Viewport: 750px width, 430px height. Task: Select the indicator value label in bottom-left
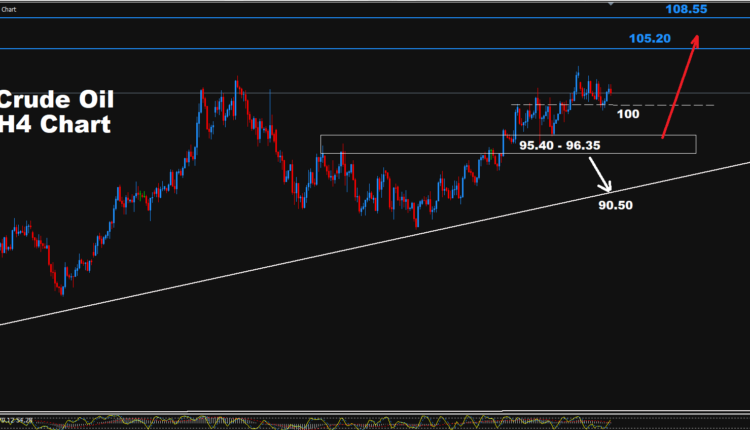coord(17,420)
